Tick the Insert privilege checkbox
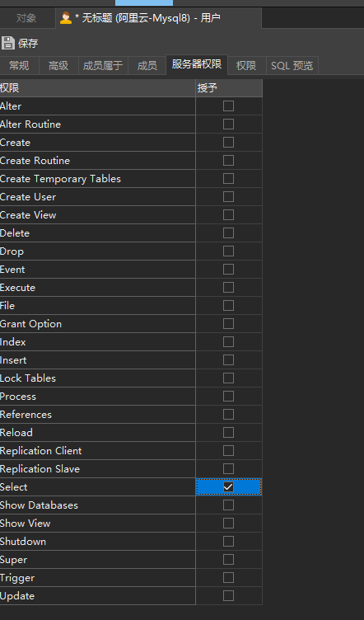The height and width of the screenshot is (620, 364). 228,360
